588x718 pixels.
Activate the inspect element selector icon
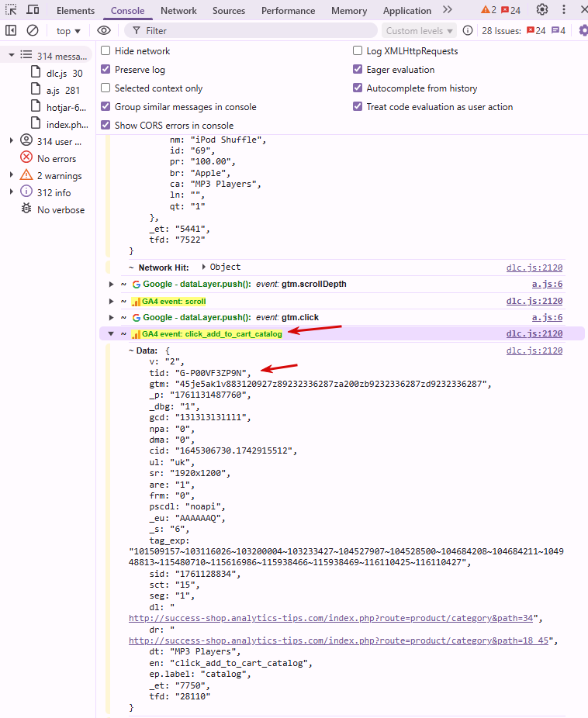[x=11, y=9]
